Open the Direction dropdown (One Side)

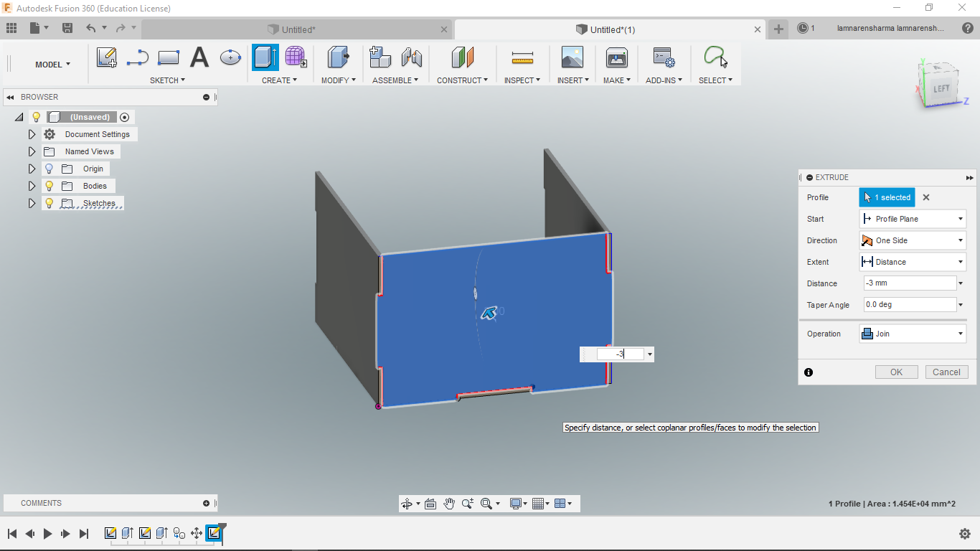913,240
